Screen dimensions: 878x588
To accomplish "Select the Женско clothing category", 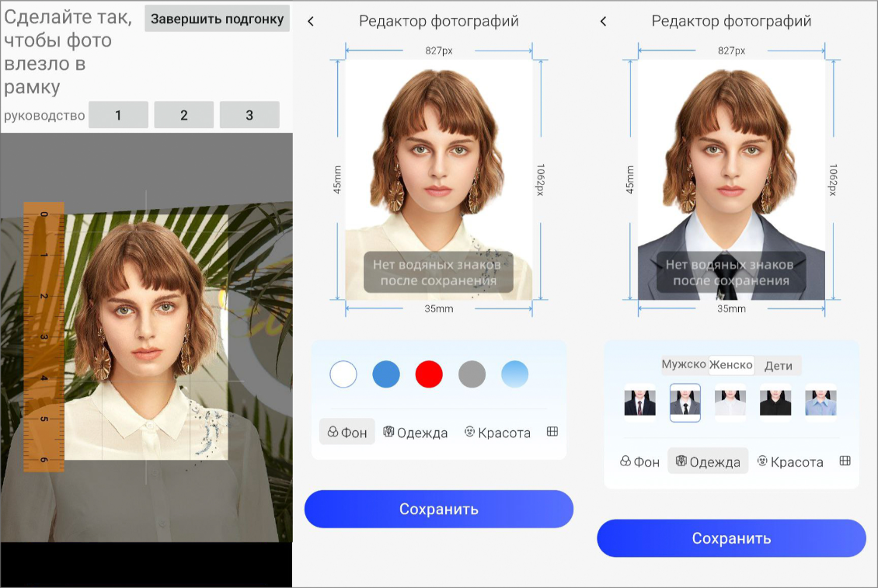I will coord(731,365).
